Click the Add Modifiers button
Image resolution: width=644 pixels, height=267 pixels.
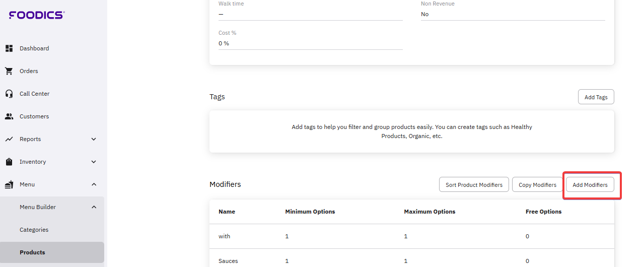[x=590, y=185]
